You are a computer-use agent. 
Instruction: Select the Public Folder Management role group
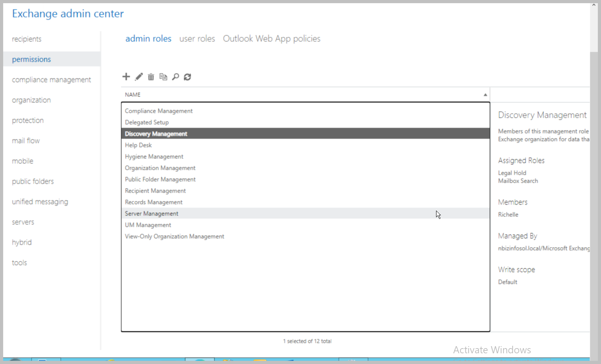305,179
